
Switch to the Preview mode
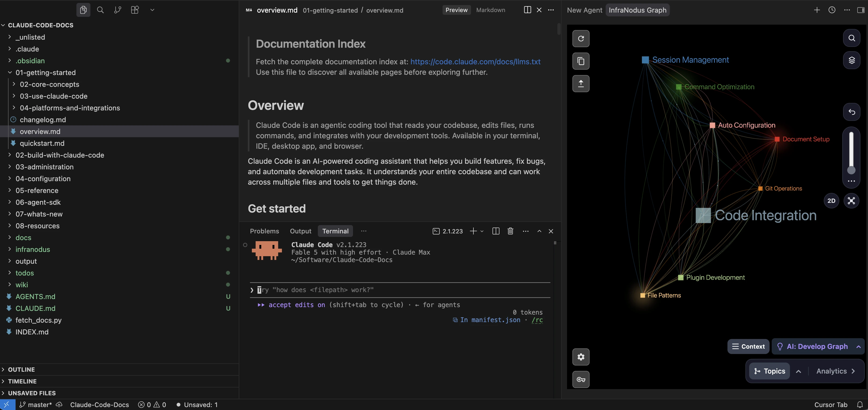pos(456,10)
